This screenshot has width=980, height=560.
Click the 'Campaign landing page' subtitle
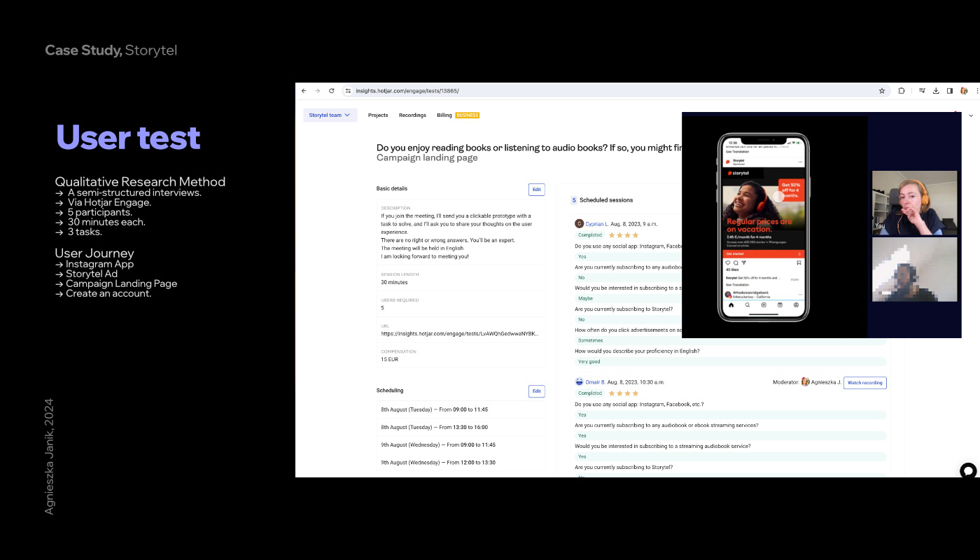[x=427, y=157]
